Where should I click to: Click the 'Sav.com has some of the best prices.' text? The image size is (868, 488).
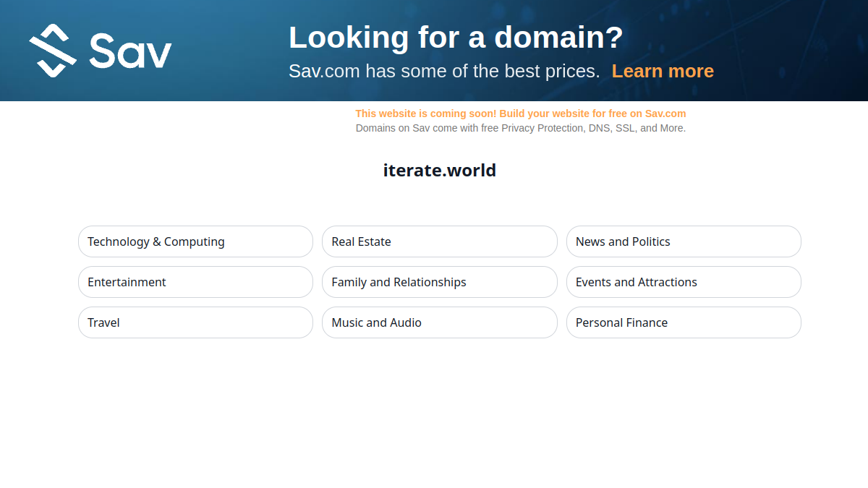[x=444, y=71]
